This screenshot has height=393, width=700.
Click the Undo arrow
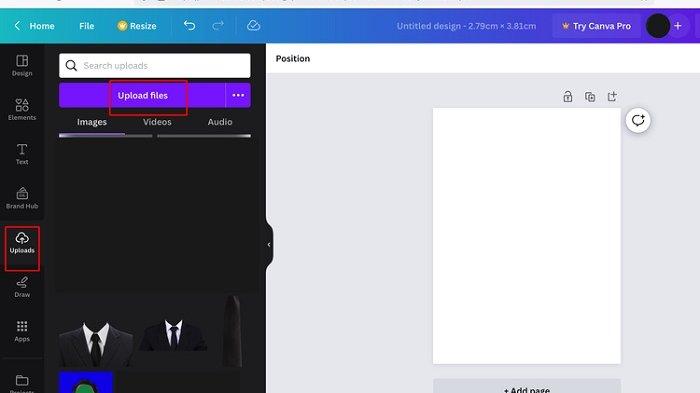(x=189, y=25)
